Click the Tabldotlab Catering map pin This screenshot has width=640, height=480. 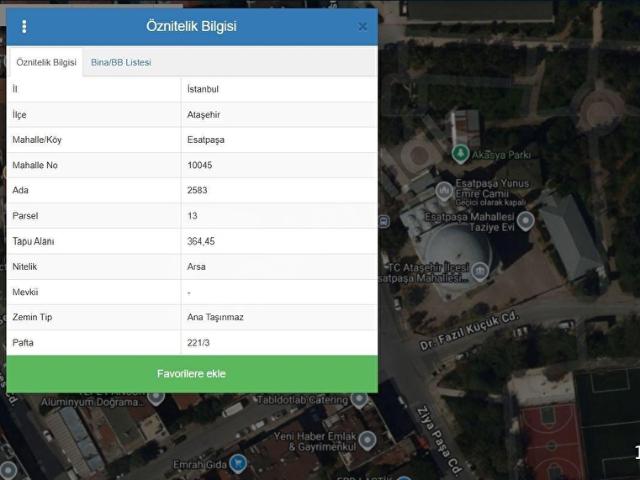click(x=359, y=400)
